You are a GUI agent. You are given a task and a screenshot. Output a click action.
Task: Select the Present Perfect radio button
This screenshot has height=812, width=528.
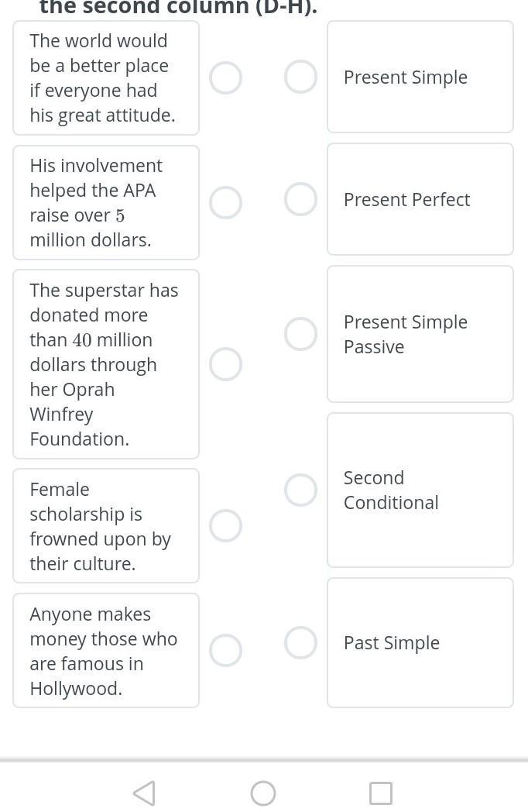pyautogui.click(x=300, y=199)
